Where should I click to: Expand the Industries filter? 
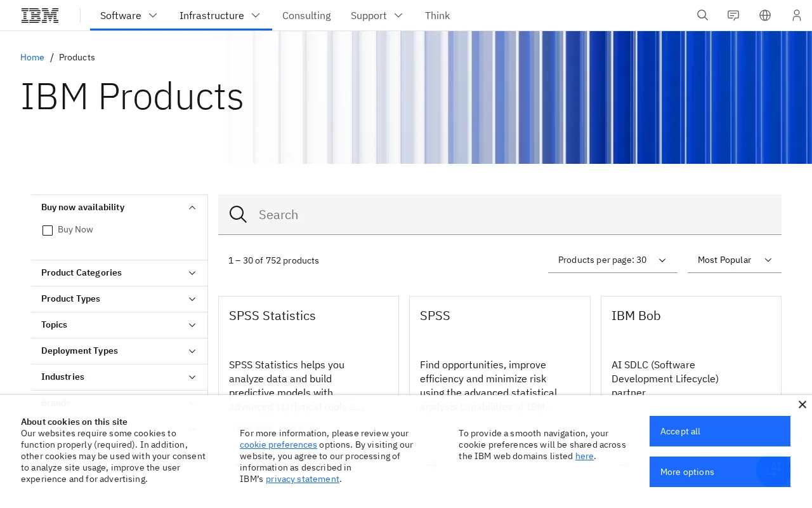119,377
